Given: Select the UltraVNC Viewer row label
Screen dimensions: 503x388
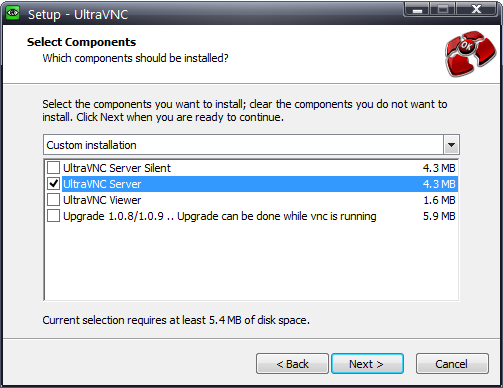Looking at the screenshot, I should point(102,200).
